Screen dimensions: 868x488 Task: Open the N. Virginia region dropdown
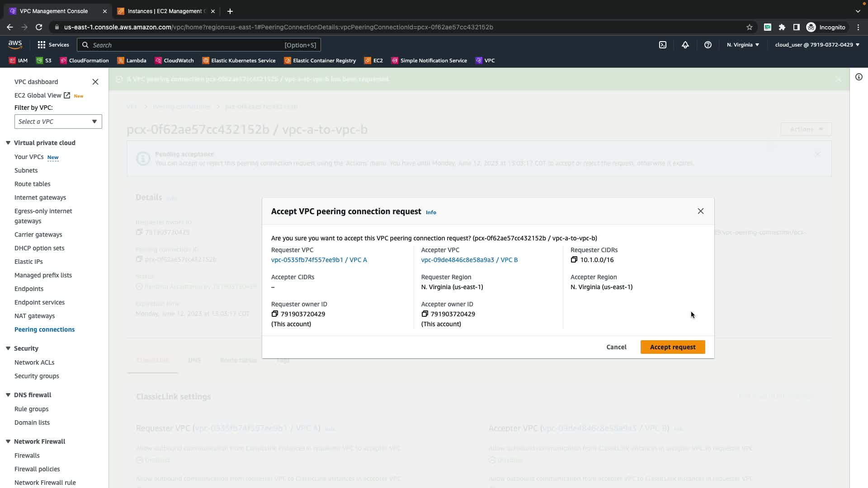pos(743,45)
